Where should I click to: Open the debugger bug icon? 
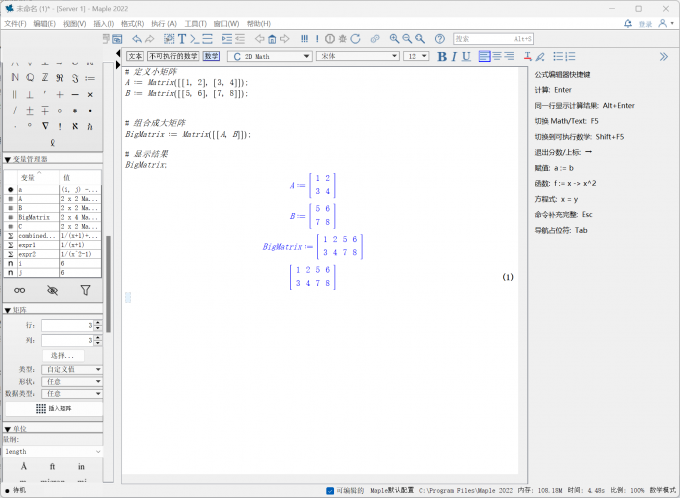pyautogui.click(x=343, y=39)
